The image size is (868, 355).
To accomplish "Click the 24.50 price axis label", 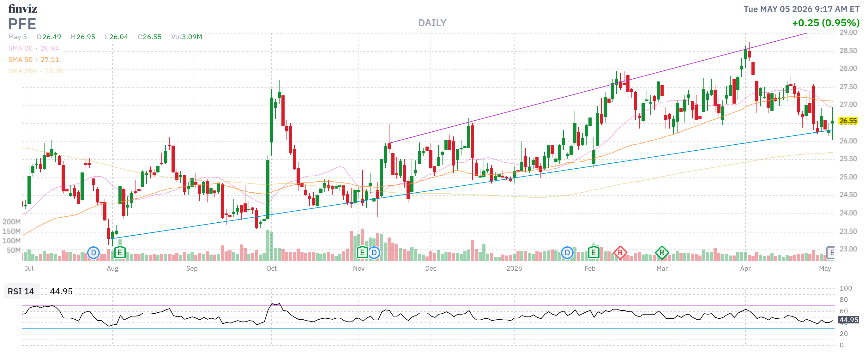I will pos(848,195).
